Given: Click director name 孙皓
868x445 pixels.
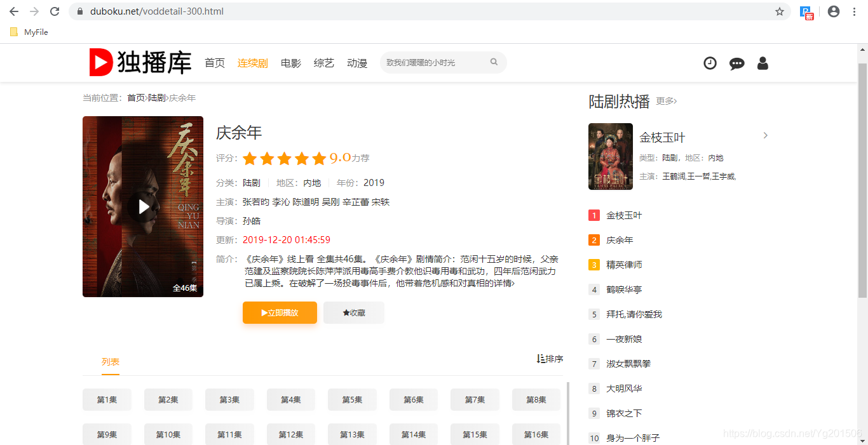Looking at the screenshot, I should [252, 221].
